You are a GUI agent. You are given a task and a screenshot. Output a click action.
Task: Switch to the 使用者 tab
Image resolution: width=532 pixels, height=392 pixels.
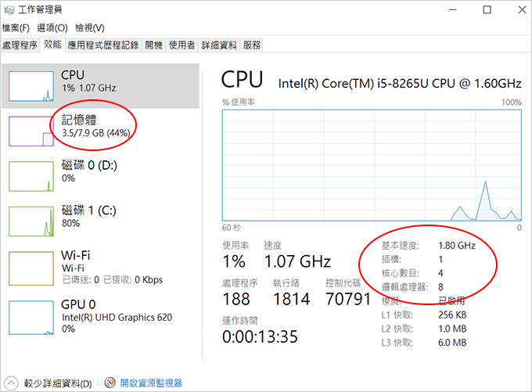[182, 45]
